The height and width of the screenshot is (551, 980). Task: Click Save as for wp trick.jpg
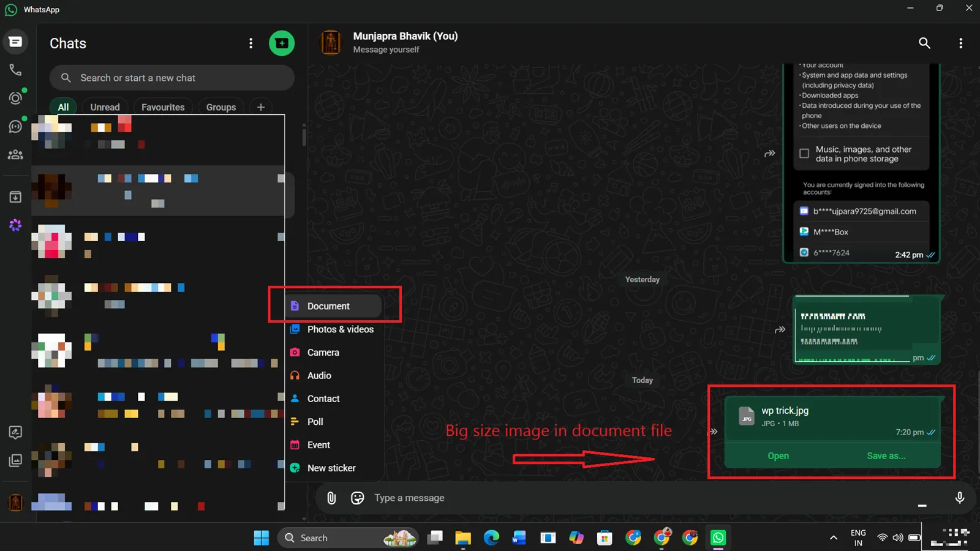(886, 455)
